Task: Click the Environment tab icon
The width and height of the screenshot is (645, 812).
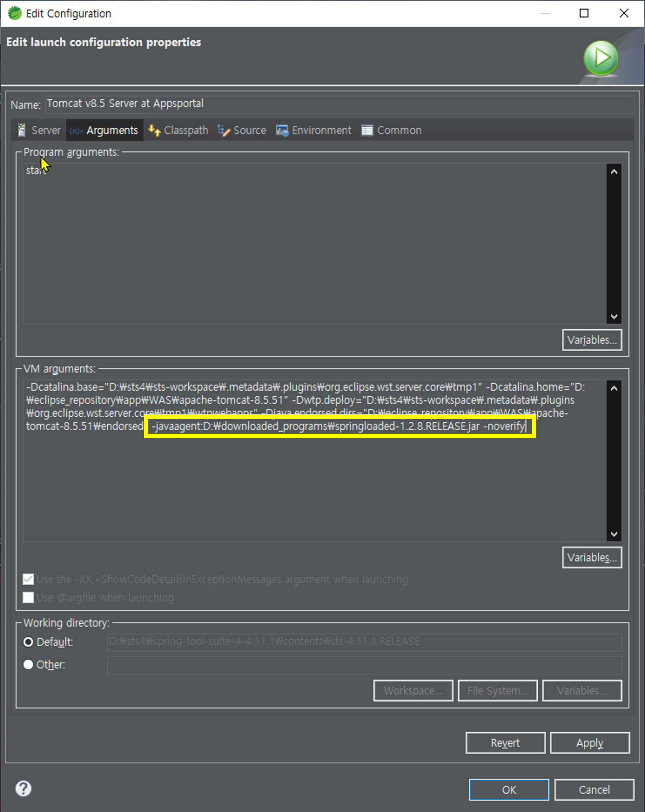Action: pos(282,130)
